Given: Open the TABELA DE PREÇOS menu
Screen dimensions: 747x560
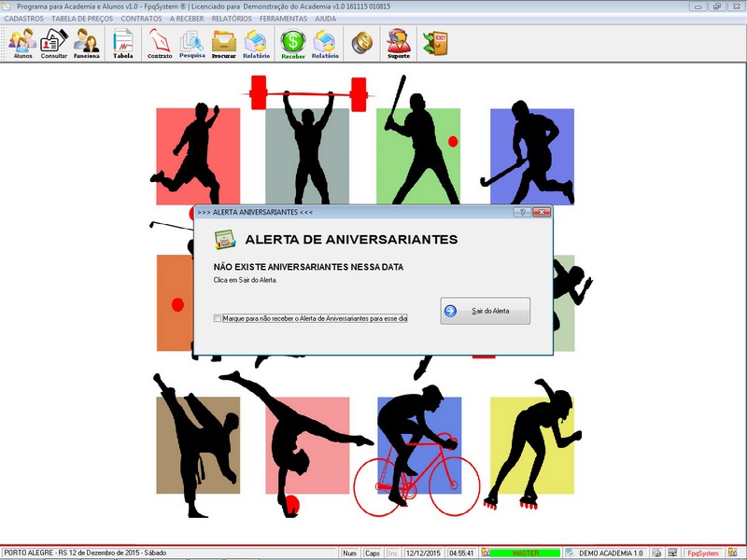Looking at the screenshot, I should [82, 19].
